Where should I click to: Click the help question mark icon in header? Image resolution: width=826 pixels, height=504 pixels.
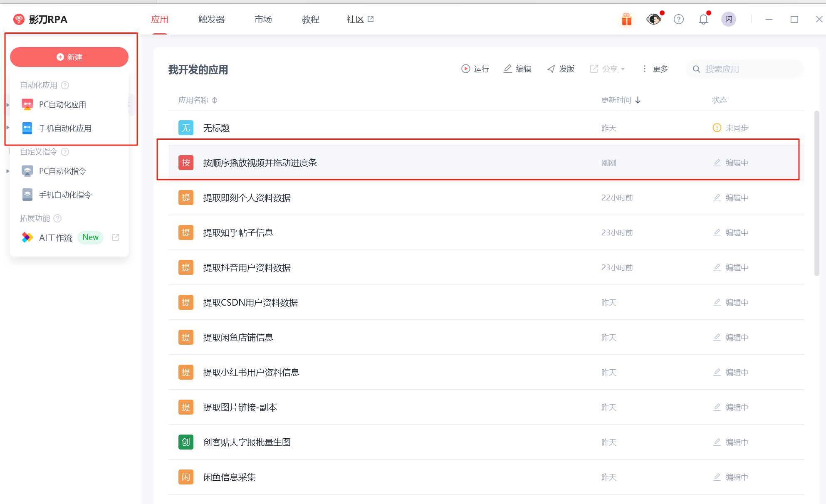(678, 20)
